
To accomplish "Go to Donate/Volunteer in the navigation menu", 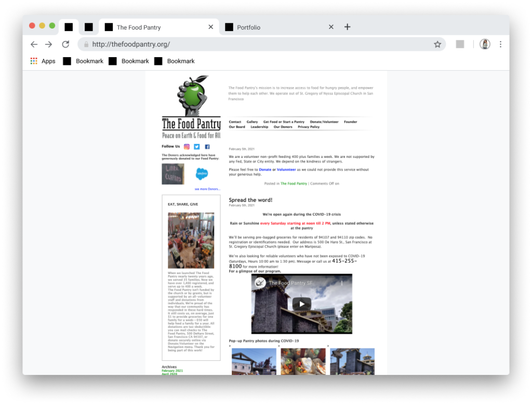I will [x=324, y=122].
